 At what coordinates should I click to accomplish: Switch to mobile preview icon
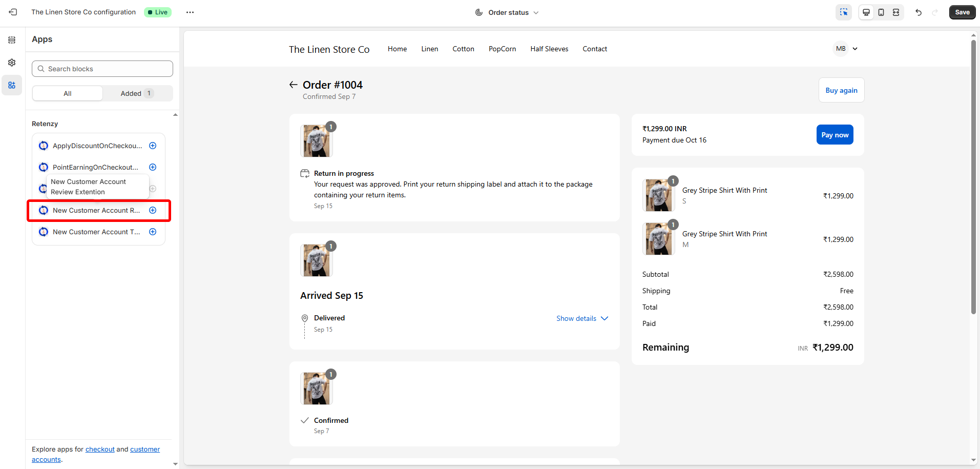pos(881,12)
